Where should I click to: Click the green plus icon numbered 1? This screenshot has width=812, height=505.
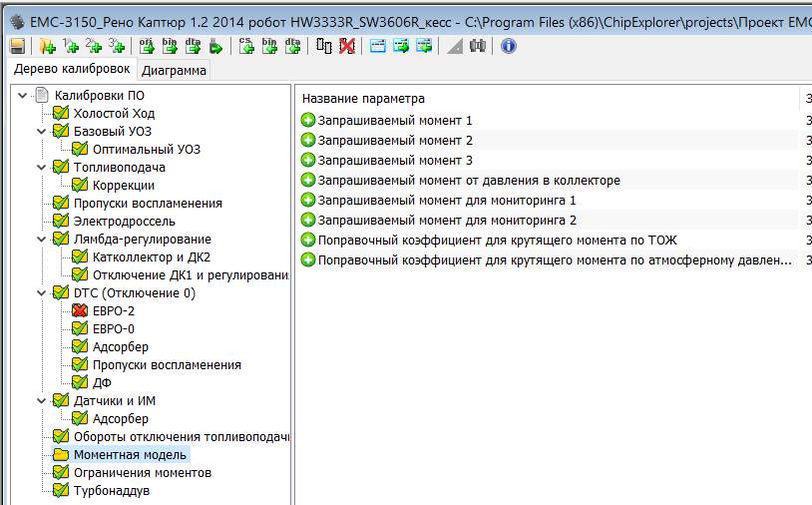[71, 46]
